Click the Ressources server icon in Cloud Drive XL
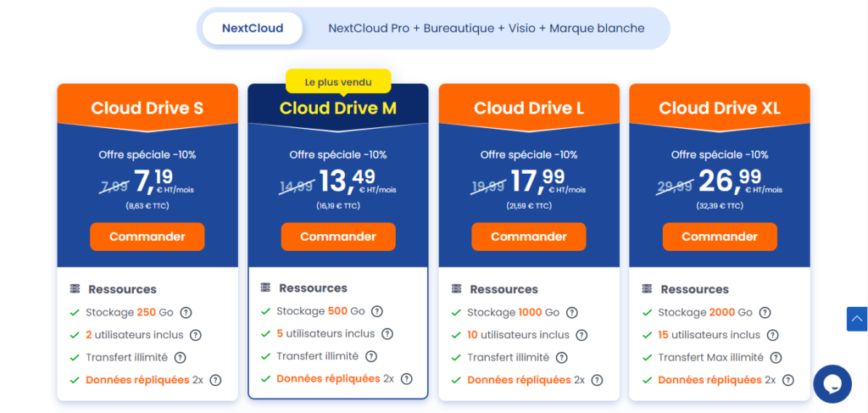This screenshot has width=868, height=413. pyautogui.click(x=647, y=289)
